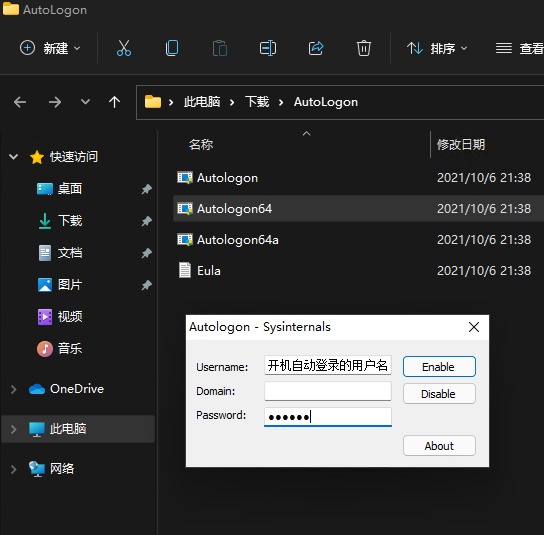Go back with the left arrow
The width and height of the screenshot is (544, 535).
(x=20, y=102)
